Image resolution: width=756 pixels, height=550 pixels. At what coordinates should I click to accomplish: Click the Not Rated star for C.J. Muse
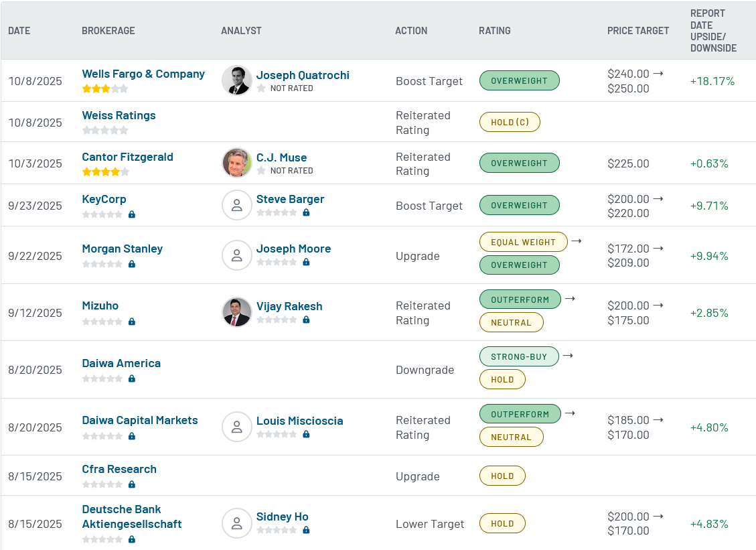point(261,171)
